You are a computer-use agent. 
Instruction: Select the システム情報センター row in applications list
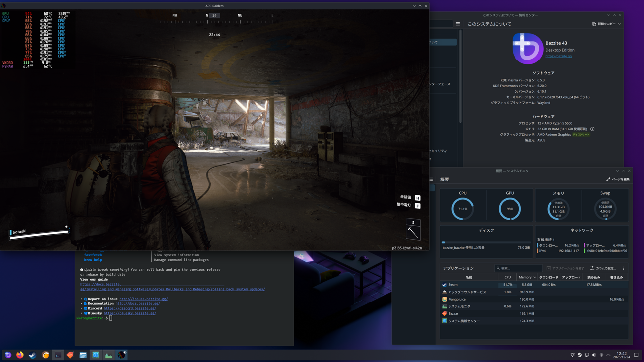[x=534, y=321]
